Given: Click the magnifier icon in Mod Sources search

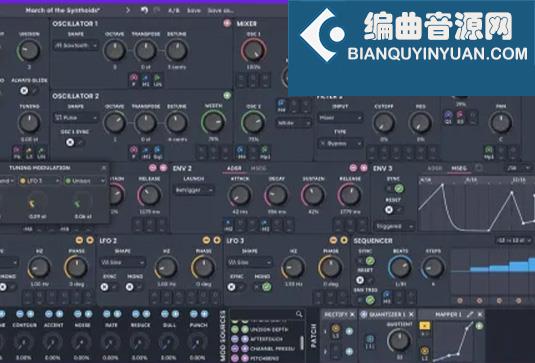Looking at the screenshot, I should click(299, 314).
